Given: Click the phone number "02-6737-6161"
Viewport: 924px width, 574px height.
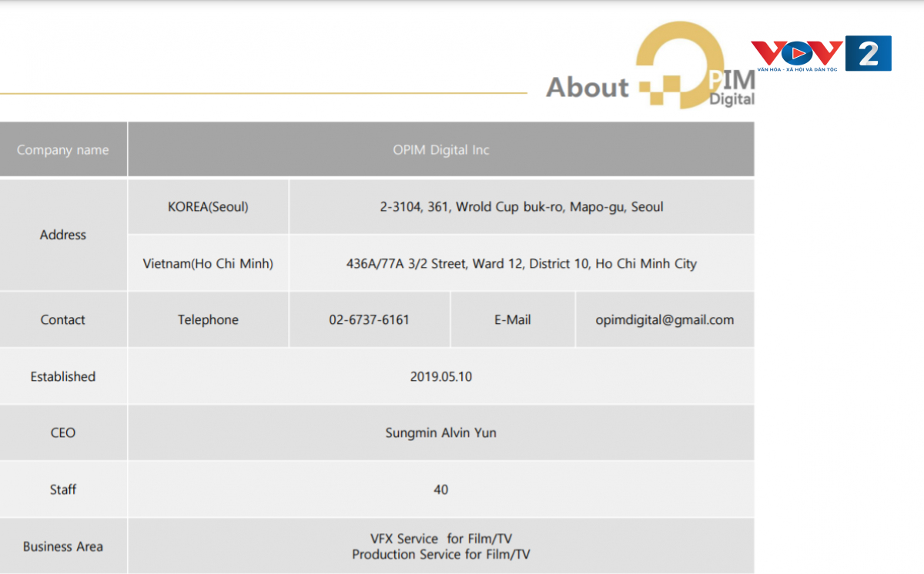Looking at the screenshot, I should click(369, 320).
